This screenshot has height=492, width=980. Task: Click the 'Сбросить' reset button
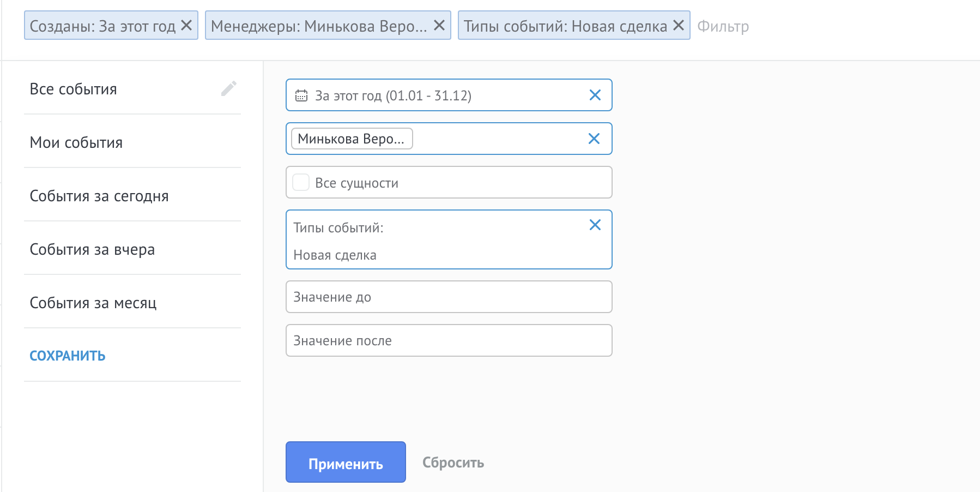pos(453,463)
